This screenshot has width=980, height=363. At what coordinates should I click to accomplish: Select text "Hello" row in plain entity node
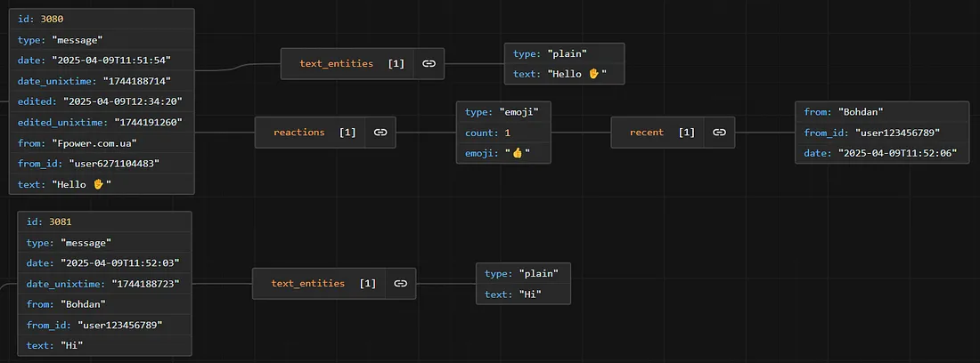564,74
